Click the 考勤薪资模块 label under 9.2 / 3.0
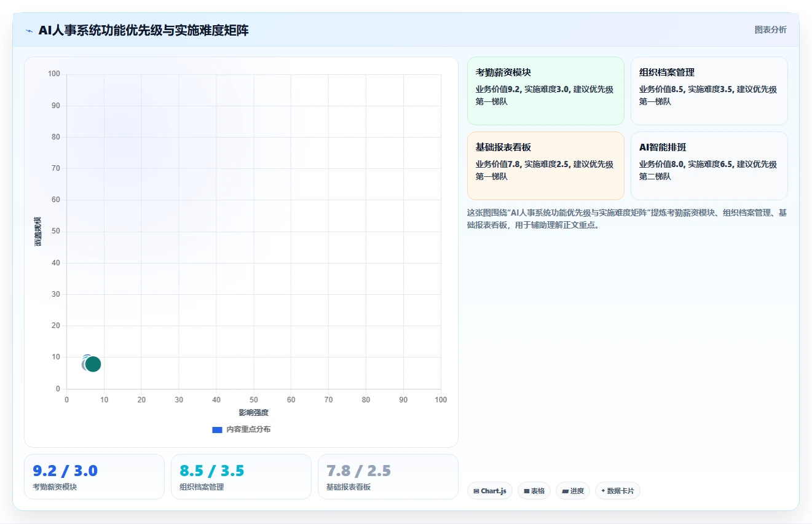The width and height of the screenshot is (812, 524). point(55,487)
